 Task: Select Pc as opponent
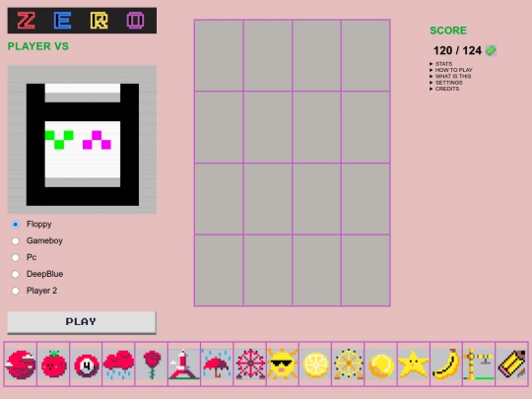point(15,257)
